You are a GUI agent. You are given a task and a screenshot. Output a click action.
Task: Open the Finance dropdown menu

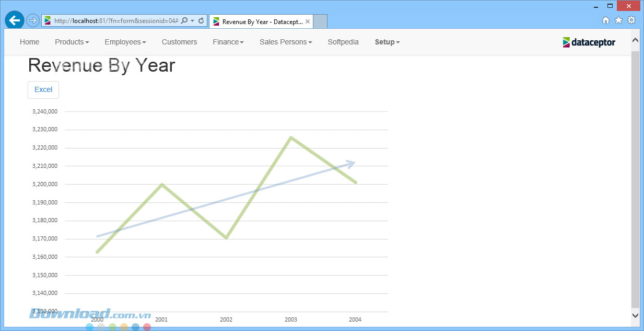point(228,42)
